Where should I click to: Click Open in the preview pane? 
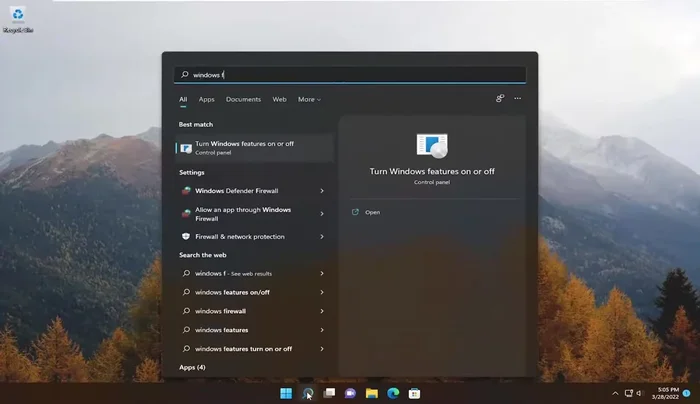pyautogui.click(x=372, y=212)
